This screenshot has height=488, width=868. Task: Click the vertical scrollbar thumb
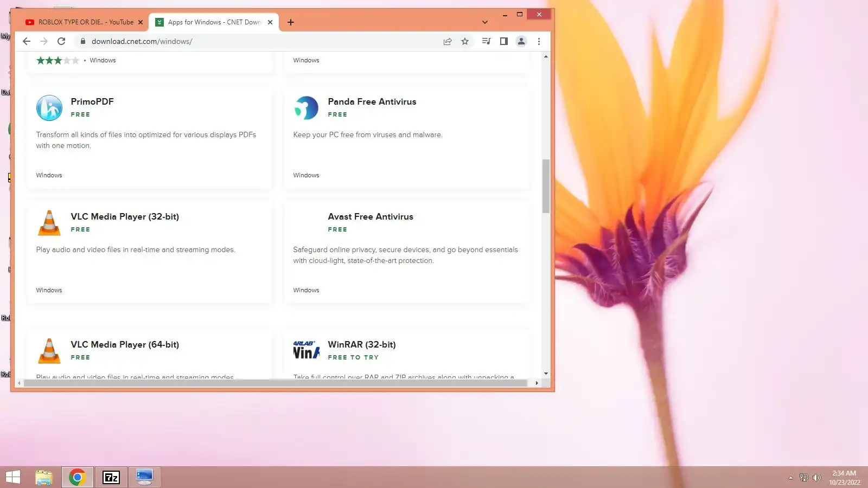pos(546,186)
